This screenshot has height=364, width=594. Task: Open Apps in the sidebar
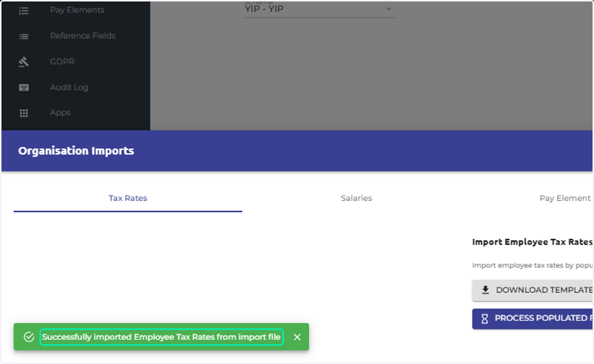pyautogui.click(x=60, y=113)
